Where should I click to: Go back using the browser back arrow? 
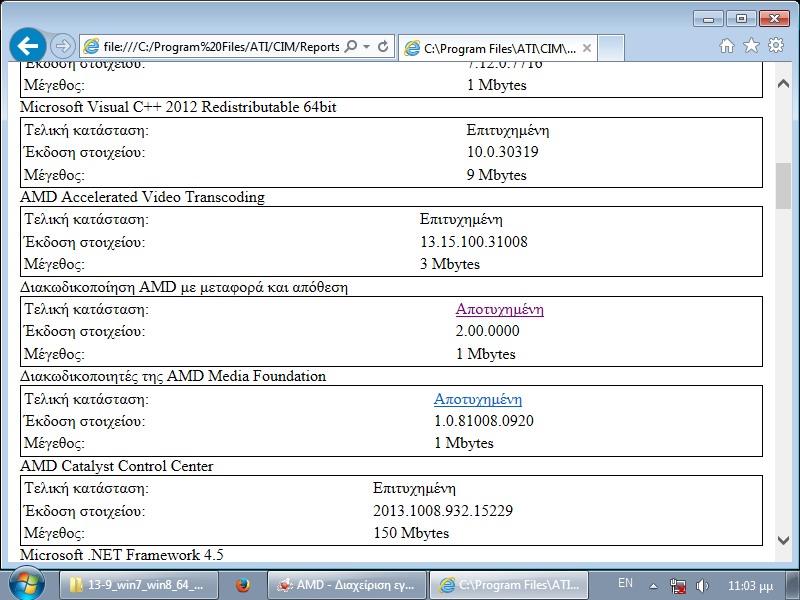click(x=28, y=46)
